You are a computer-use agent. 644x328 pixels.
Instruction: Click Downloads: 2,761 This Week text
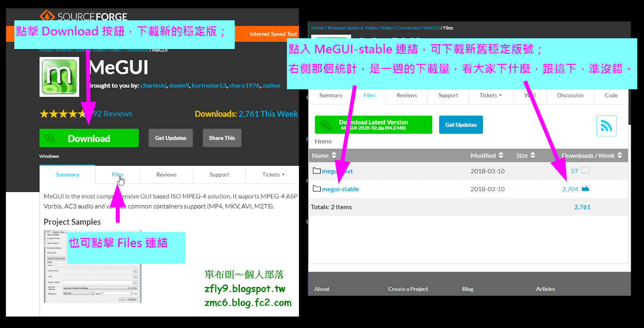tap(246, 114)
